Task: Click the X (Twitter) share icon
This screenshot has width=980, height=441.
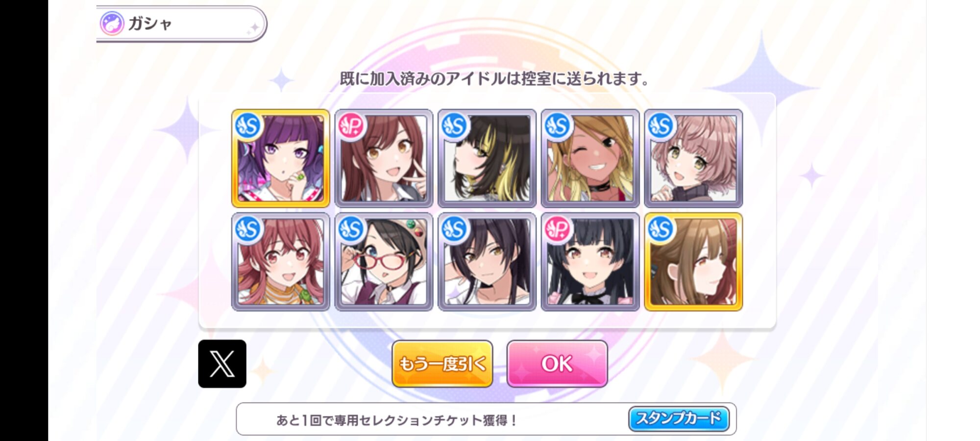Action: tap(222, 364)
